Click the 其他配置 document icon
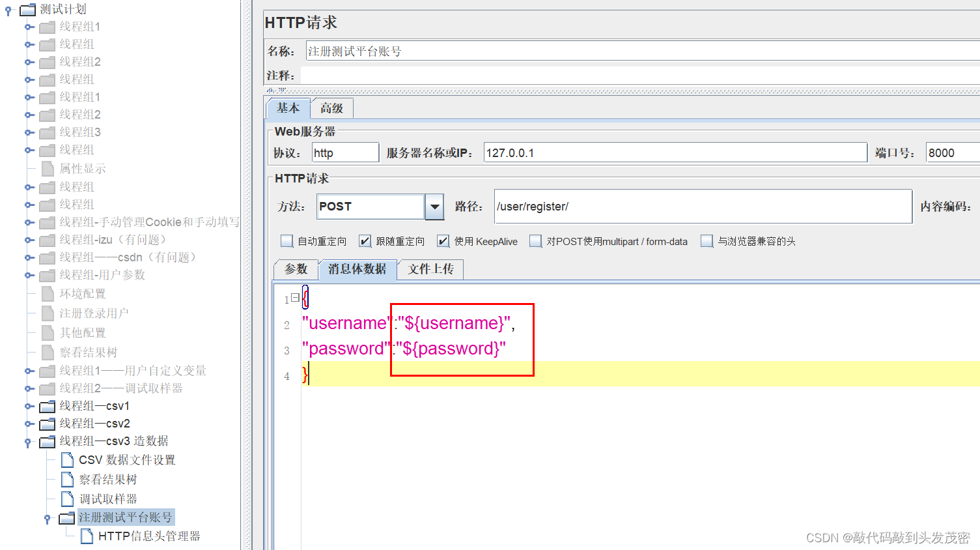Screen dimensions: 980x550 (48, 333)
